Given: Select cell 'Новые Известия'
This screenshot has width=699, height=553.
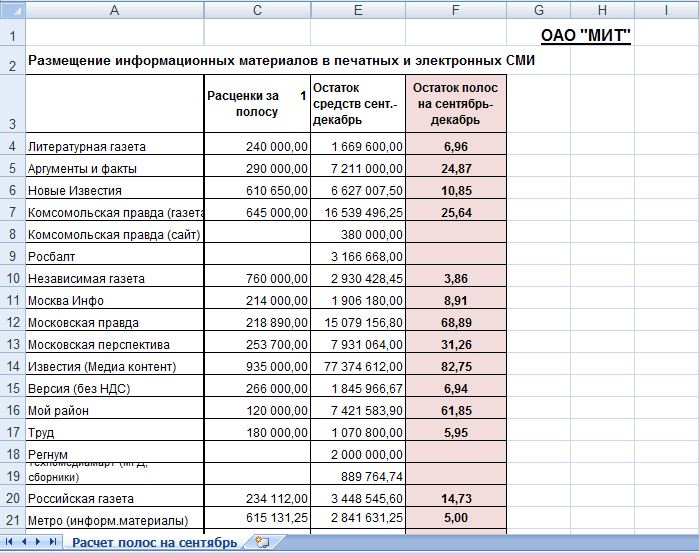Looking at the screenshot, I should (115, 190).
